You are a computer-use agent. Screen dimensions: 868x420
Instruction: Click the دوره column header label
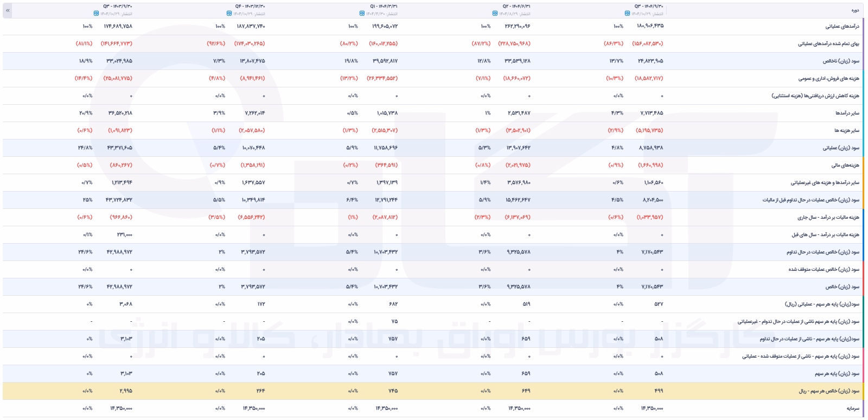[856, 10]
